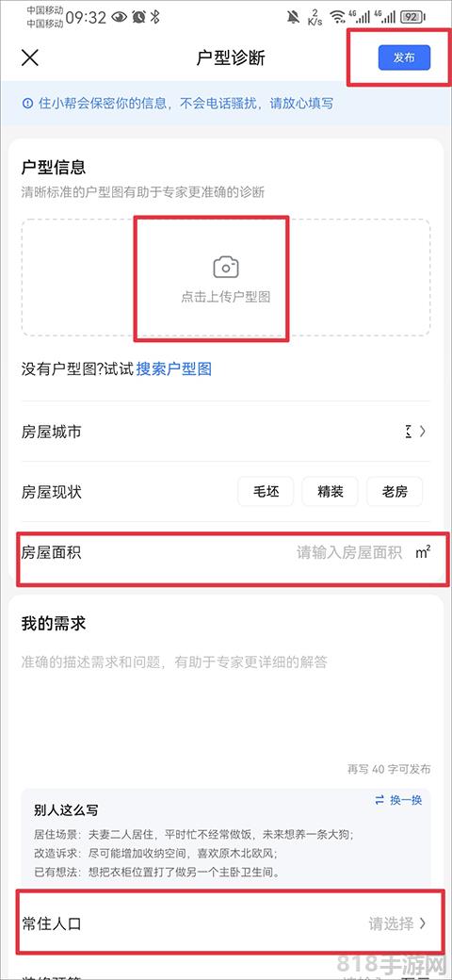Select 精装 as house condition

click(x=331, y=491)
